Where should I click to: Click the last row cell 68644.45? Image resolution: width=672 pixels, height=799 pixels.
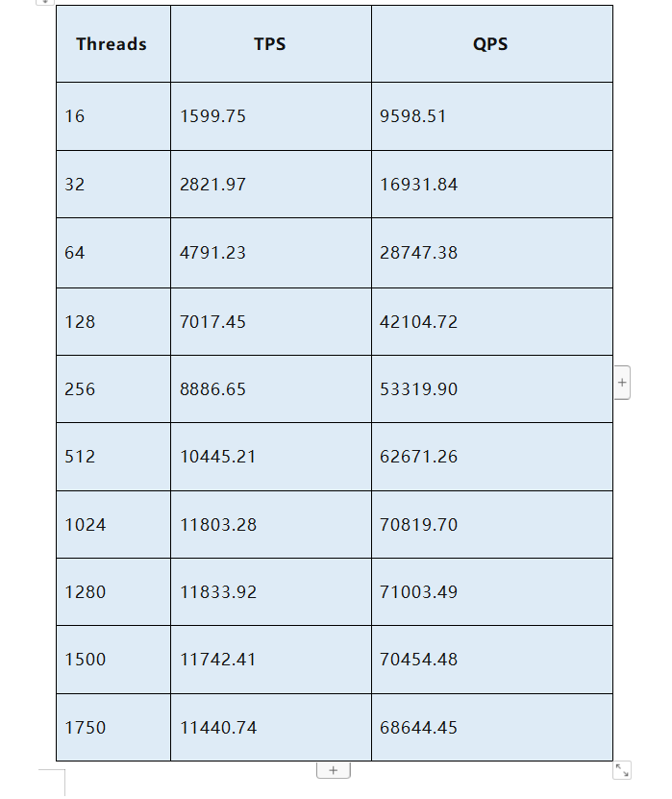[490, 728]
